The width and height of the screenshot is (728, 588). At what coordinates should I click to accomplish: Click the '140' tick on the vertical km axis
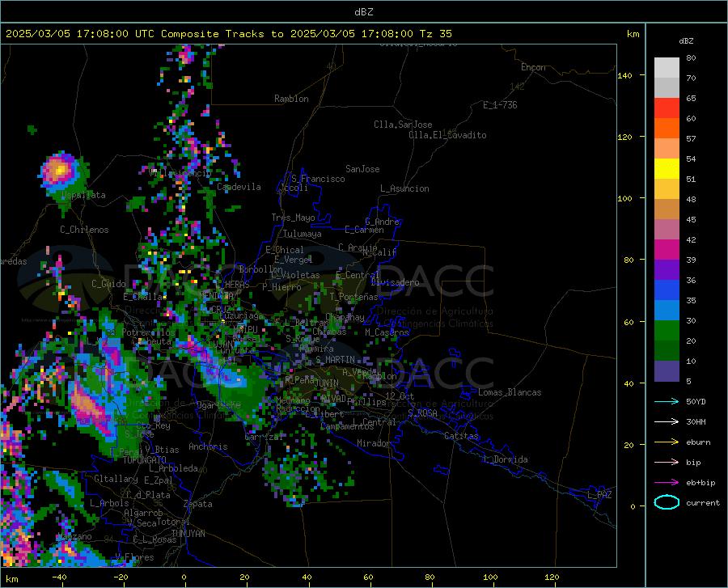[624, 75]
